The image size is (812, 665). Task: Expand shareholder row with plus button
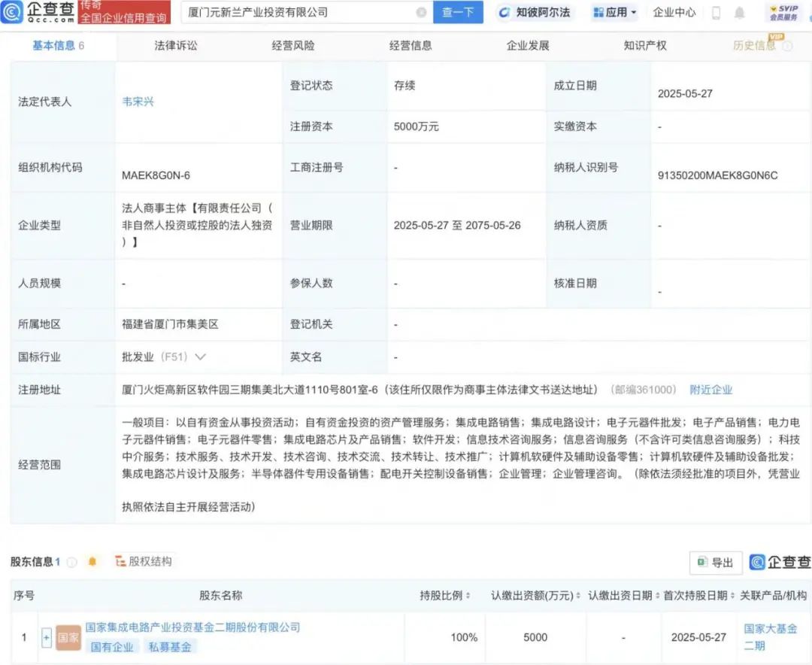coord(47,637)
